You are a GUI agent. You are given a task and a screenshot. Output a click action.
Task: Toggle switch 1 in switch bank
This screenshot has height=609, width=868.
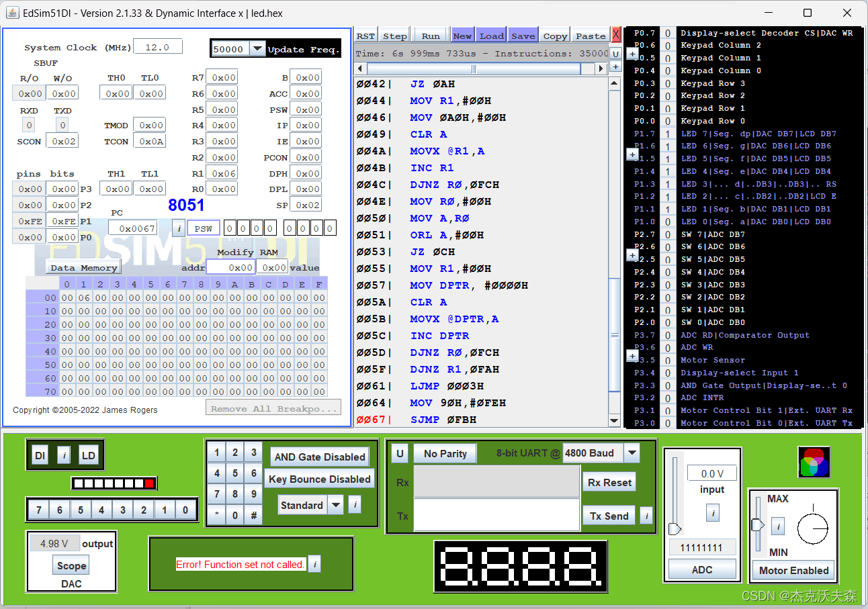pyautogui.click(x=165, y=510)
